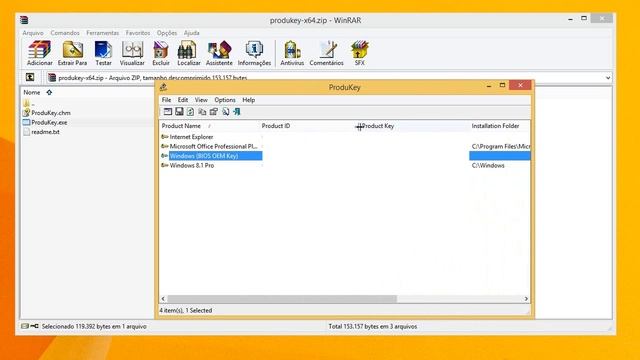Click the Excluir toolbar icon
Image resolution: width=640 pixels, height=360 pixels.
pos(161,53)
